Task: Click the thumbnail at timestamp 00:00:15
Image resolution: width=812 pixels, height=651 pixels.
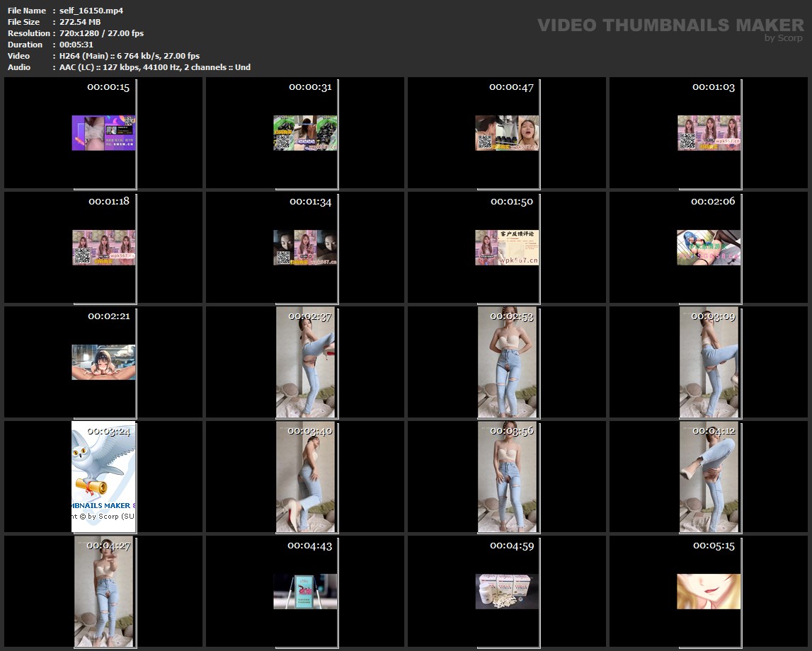Action: [x=103, y=133]
